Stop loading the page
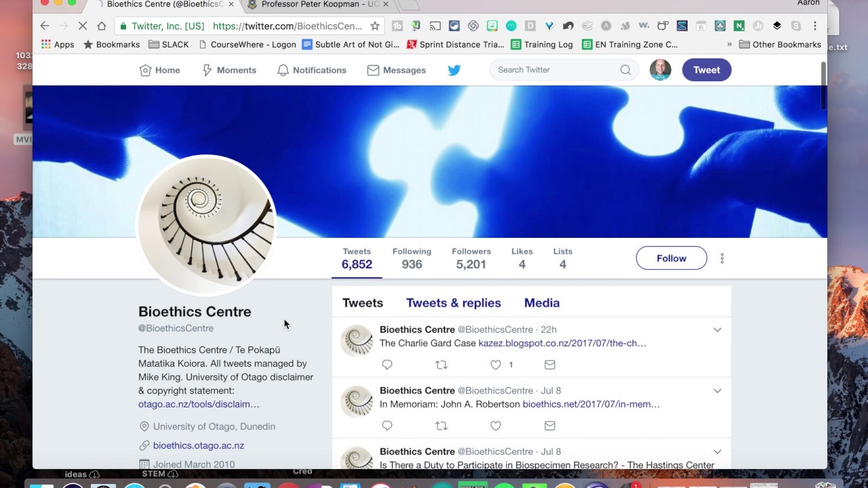 click(83, 26)
